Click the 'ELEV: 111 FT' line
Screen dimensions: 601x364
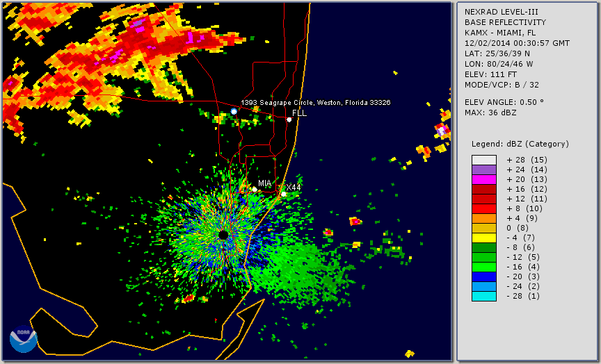[490, 74]
